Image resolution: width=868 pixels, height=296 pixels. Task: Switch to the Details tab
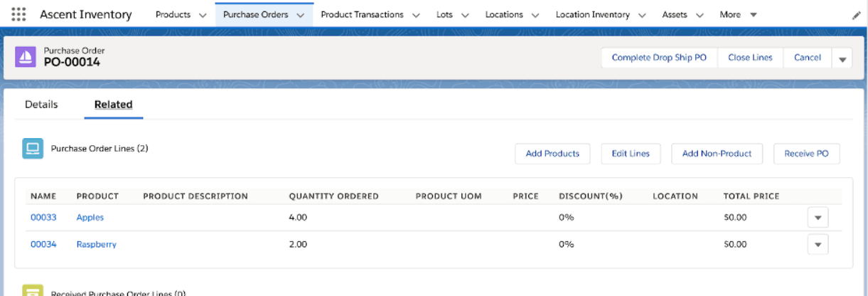[41, 105]
